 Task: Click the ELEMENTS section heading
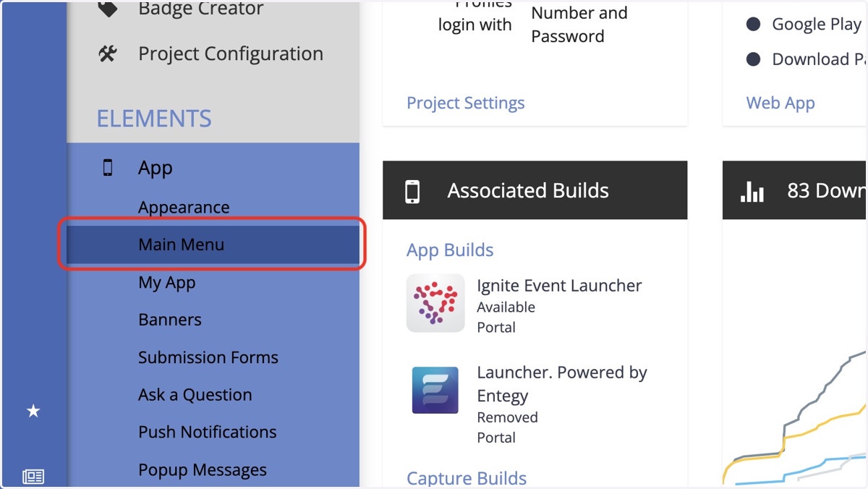click(x=154, y=119)
